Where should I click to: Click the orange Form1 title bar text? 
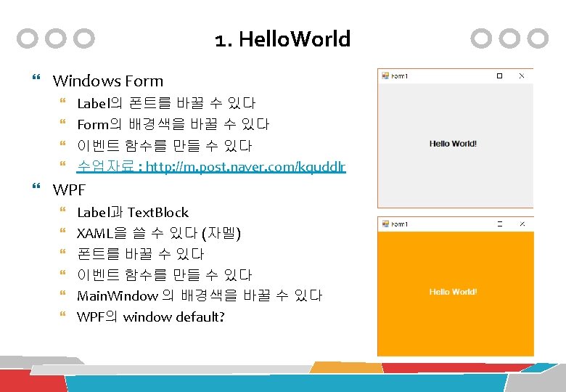coord(399,224)
